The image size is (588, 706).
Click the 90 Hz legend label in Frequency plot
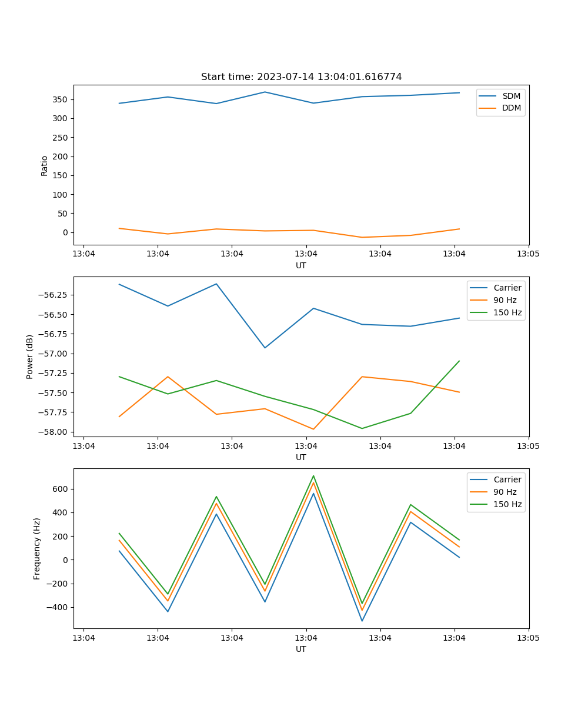click(x=505, y=492)
